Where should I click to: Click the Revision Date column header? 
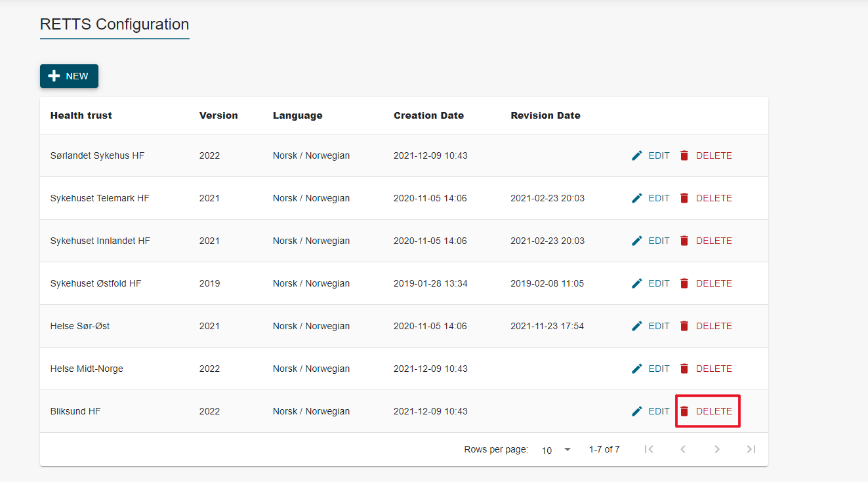point(545,115)
